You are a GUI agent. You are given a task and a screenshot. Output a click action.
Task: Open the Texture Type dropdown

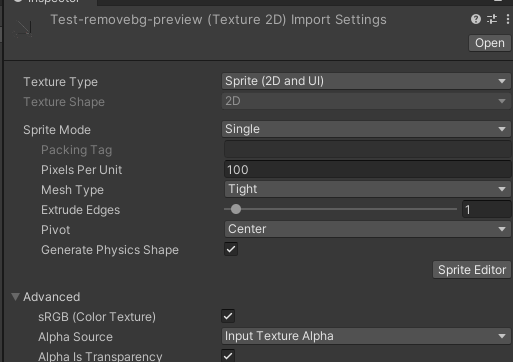coord(366,81)
